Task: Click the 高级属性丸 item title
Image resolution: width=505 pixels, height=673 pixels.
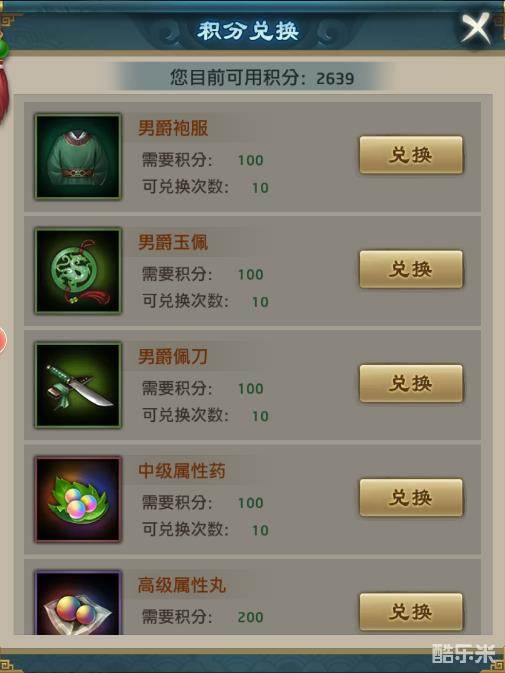Action: coord(181,585)
